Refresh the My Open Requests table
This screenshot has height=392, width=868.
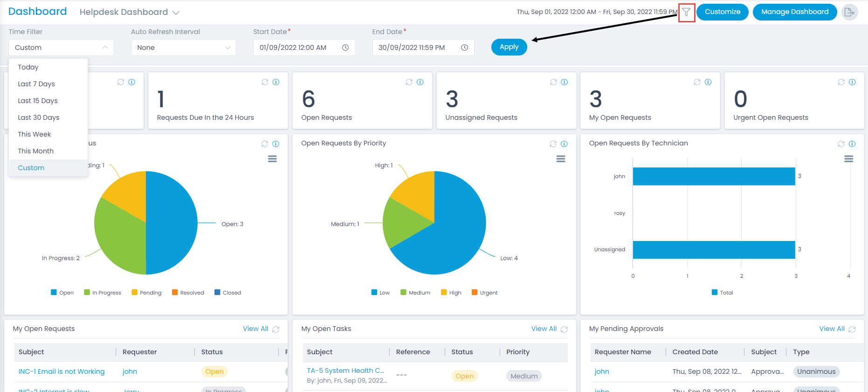(x=276, y=330)
